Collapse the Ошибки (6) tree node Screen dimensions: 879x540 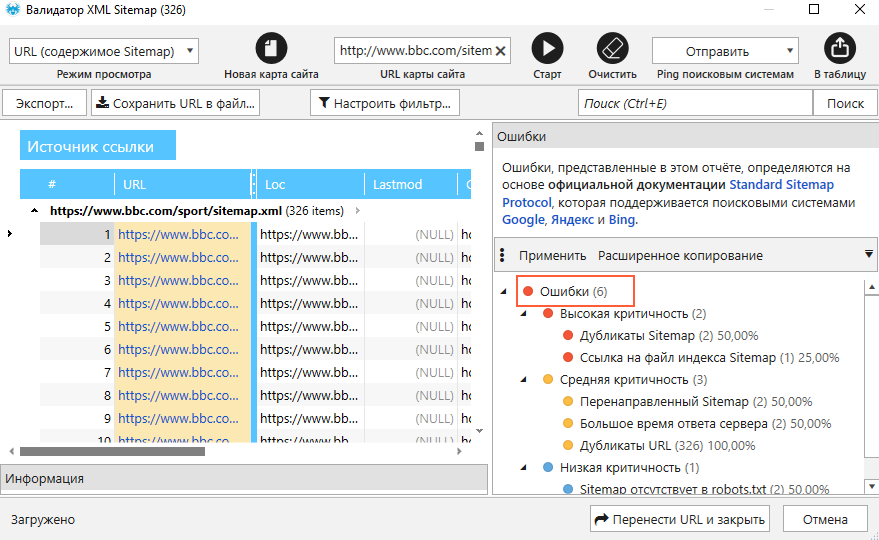(503, 291)
